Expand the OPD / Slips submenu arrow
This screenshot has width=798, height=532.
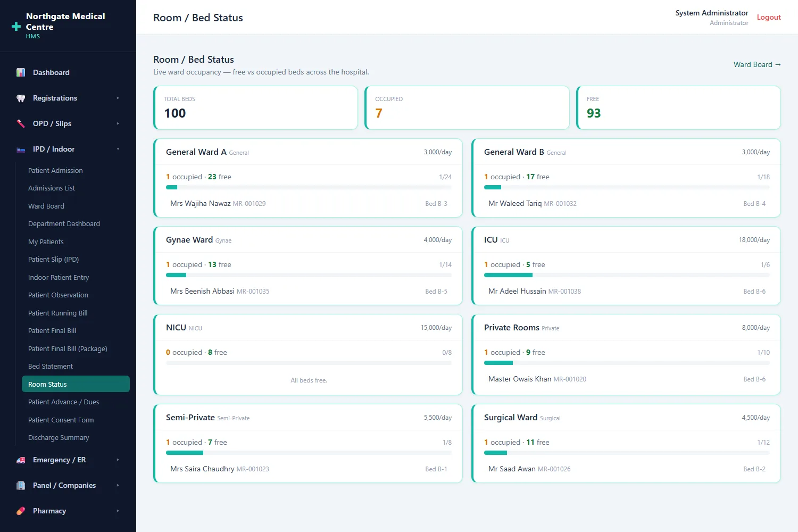(118, 123)
